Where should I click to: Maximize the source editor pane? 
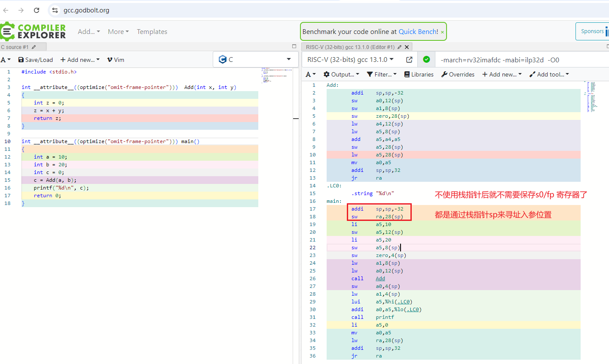pyautogui.click(x=294, y=46)
